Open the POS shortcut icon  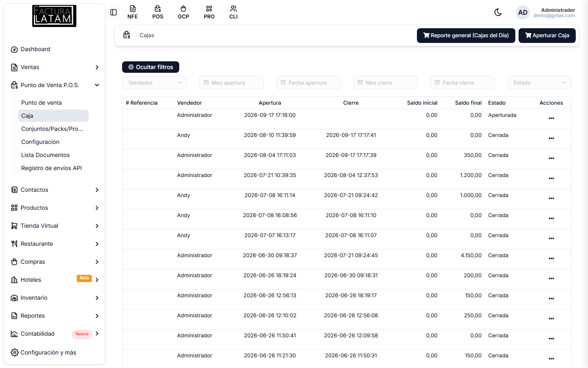click(158, 12)
